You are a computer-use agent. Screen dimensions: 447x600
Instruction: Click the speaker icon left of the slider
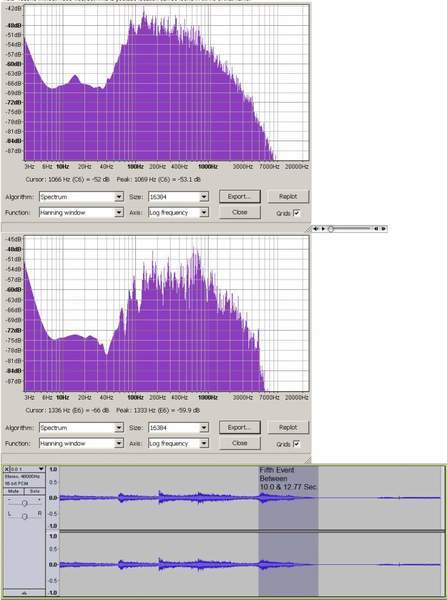(316, 229)
